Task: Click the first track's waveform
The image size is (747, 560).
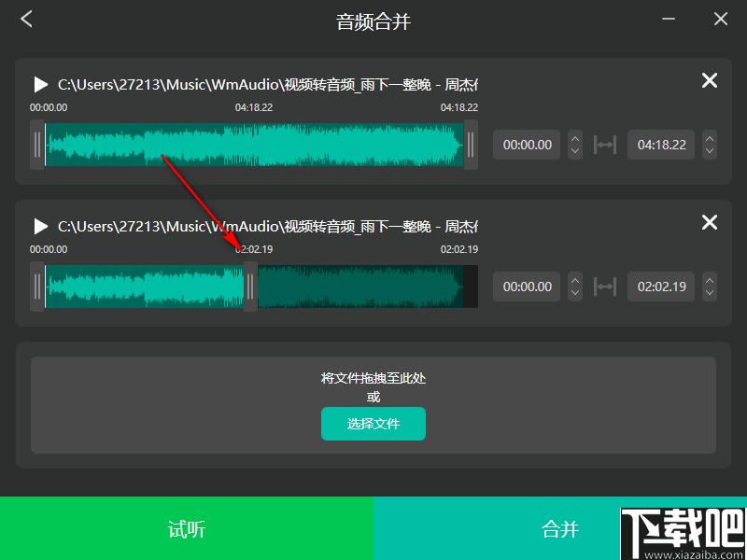Action: pos(254,145)
